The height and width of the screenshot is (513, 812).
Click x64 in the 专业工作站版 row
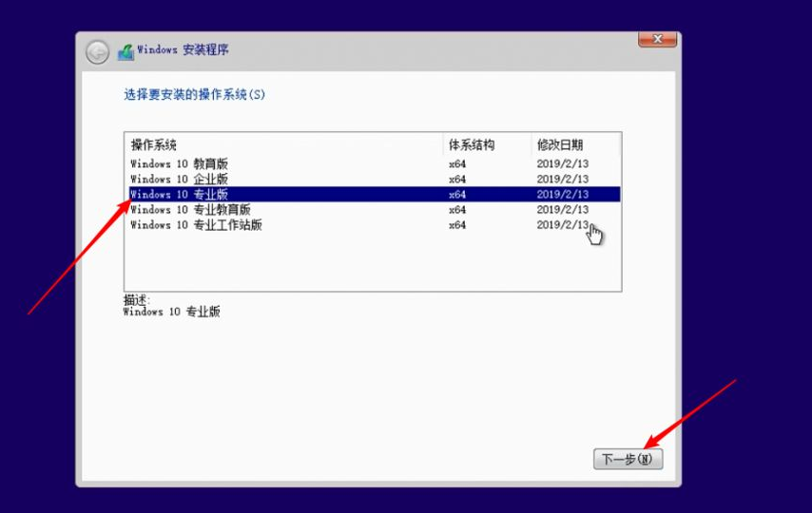tap(457, 224)
